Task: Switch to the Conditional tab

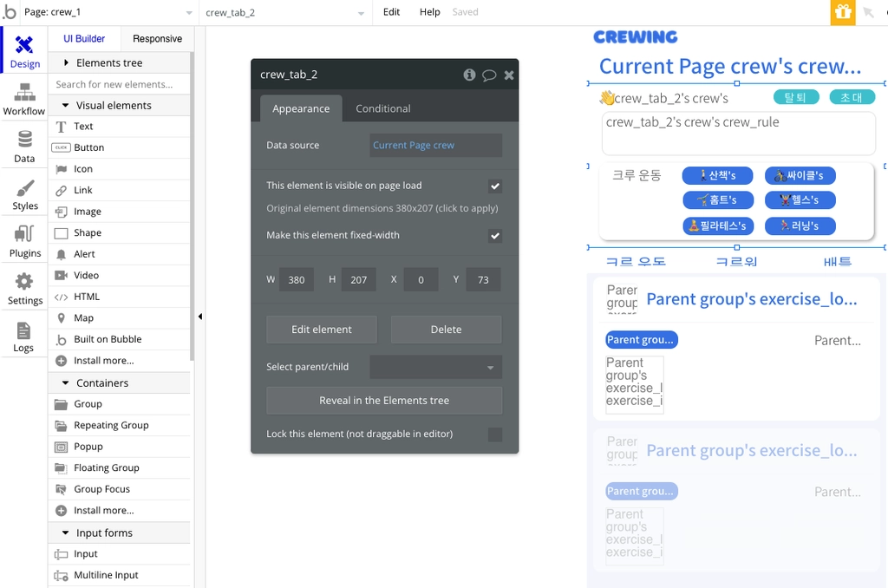Action: click(382, 108)
